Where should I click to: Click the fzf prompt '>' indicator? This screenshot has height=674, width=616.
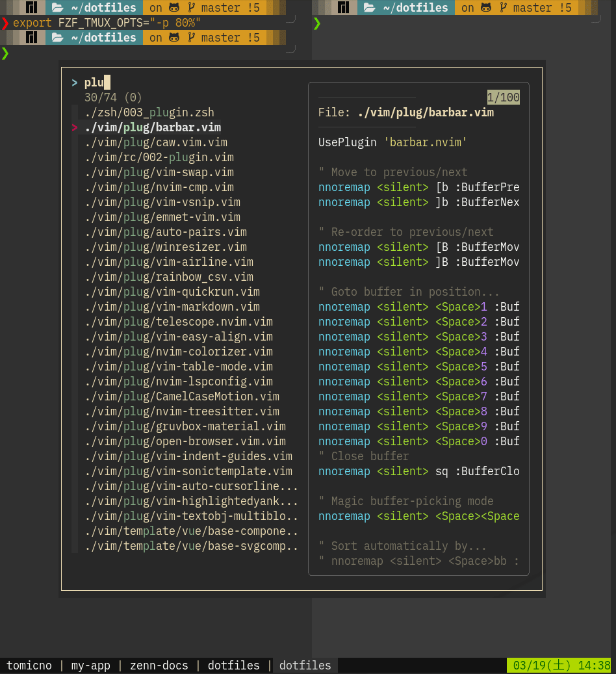(x=75, y=82)
